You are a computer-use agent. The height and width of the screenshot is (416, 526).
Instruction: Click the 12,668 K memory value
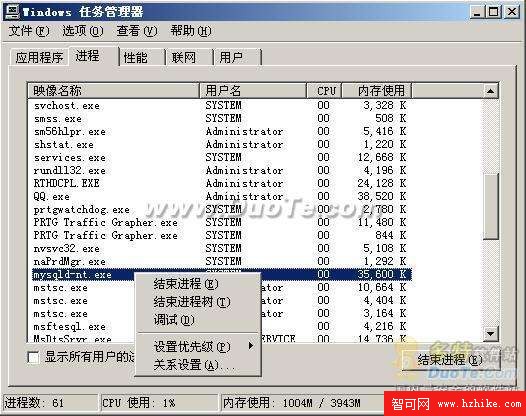pyautogui.click(x=382, y=157)
